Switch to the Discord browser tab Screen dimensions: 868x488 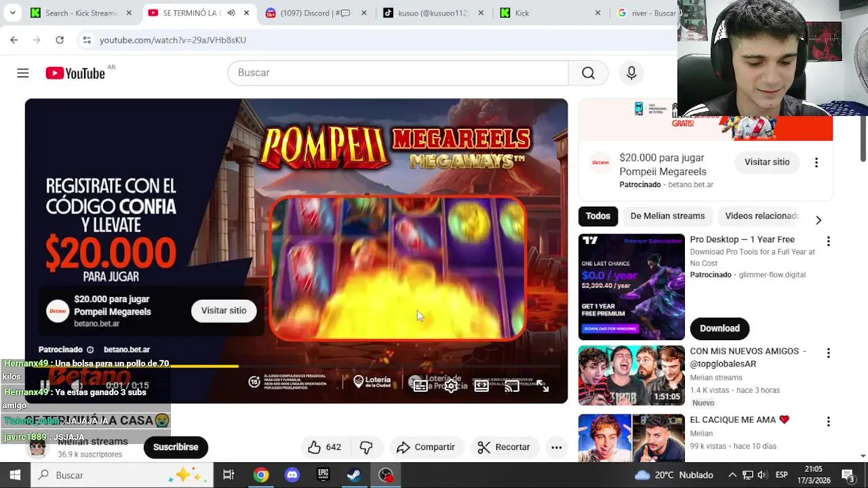317,13
